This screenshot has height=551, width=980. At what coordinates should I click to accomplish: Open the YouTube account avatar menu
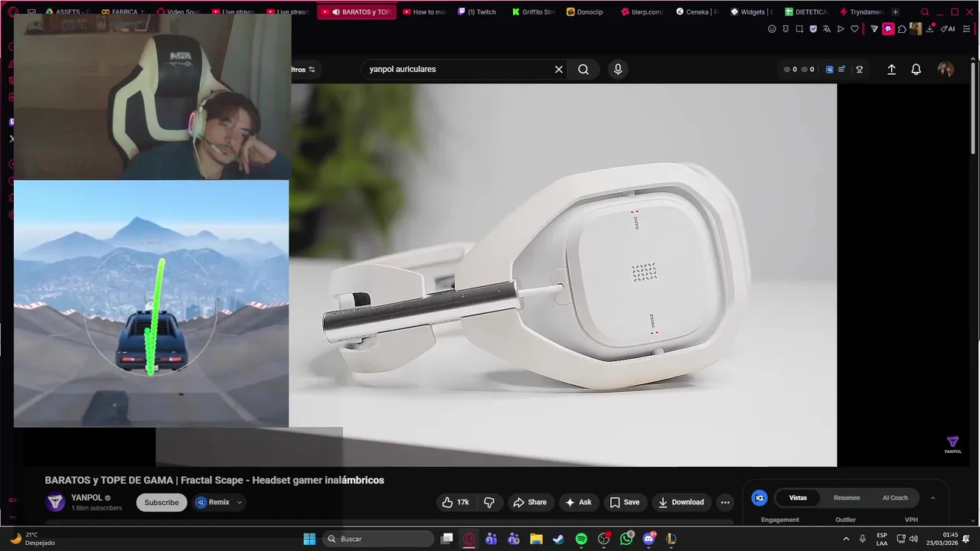tap(946, 70)
